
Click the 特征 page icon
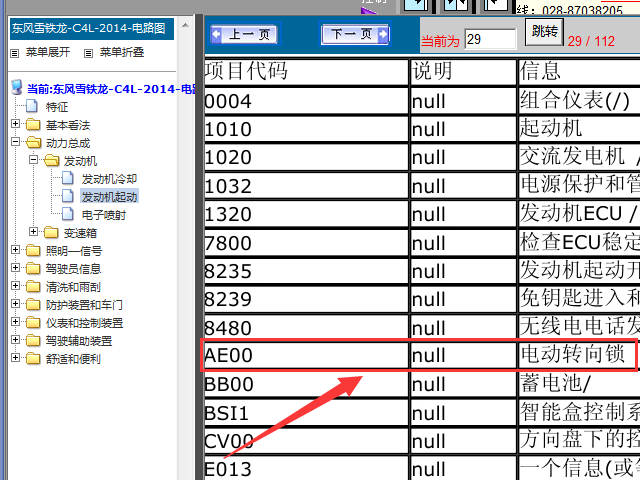pyautogui.click(x=32, y=106)
